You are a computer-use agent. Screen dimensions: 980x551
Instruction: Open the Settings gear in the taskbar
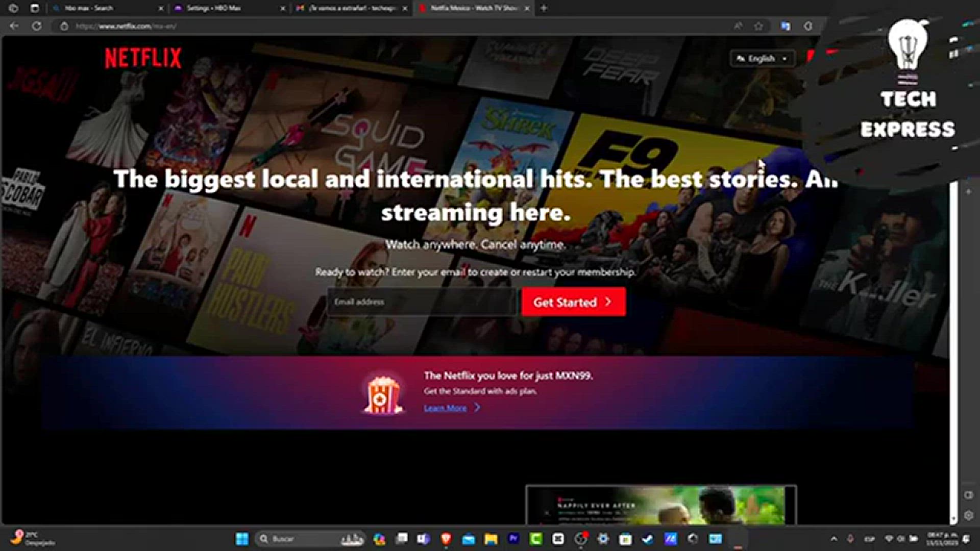(603, 539)
